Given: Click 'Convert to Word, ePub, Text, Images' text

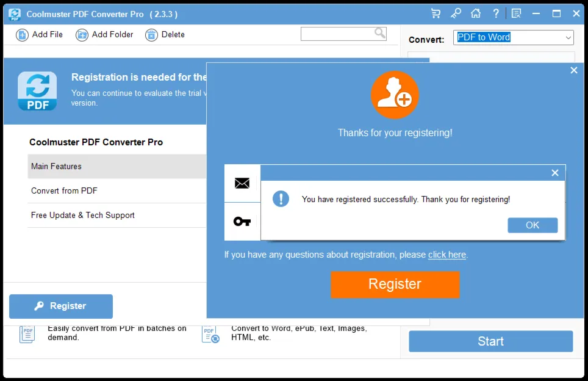Looking at the screenshot, I should tap(299, 333).
